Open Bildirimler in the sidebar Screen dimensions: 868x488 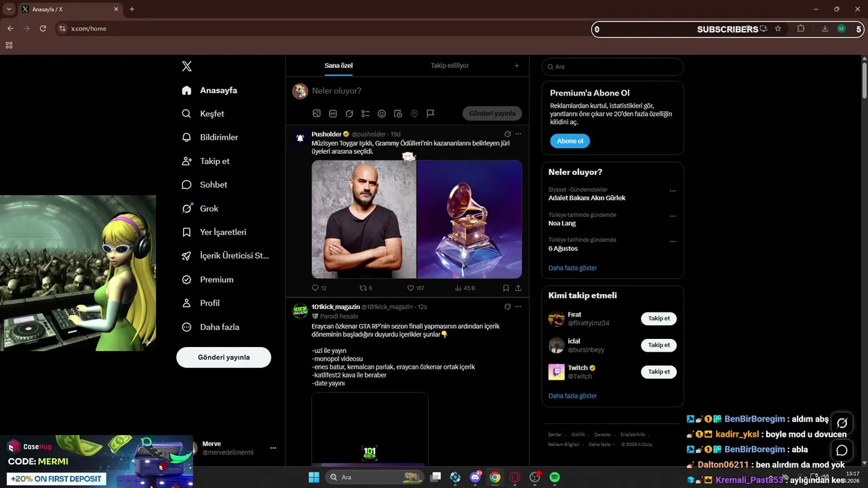(210, 138)
